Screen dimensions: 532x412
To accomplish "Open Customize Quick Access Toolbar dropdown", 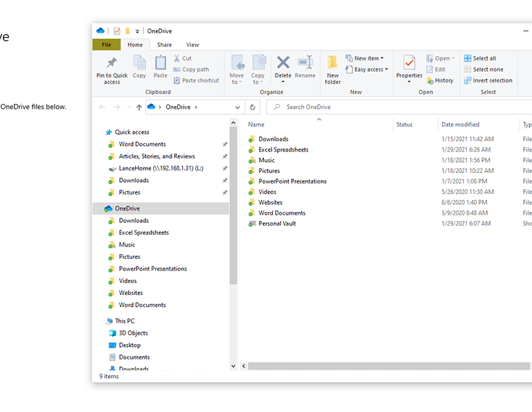I will click(x=137, y=32).
